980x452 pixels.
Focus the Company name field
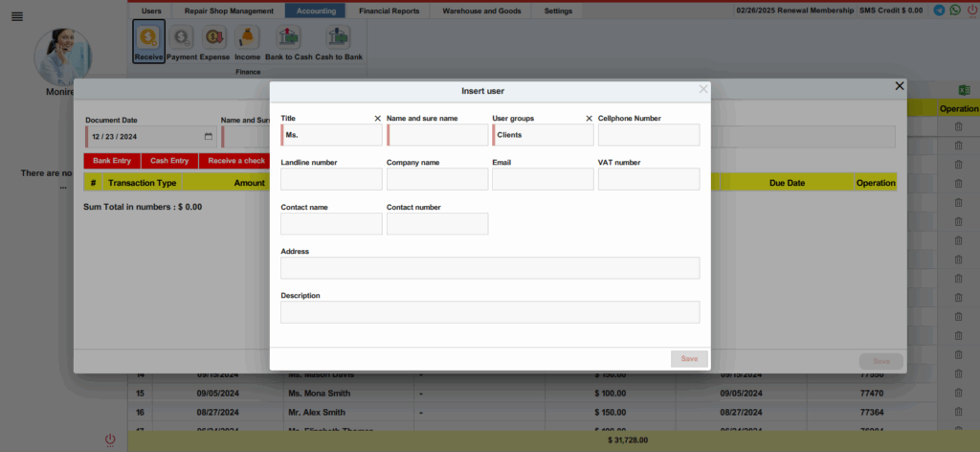437,179
